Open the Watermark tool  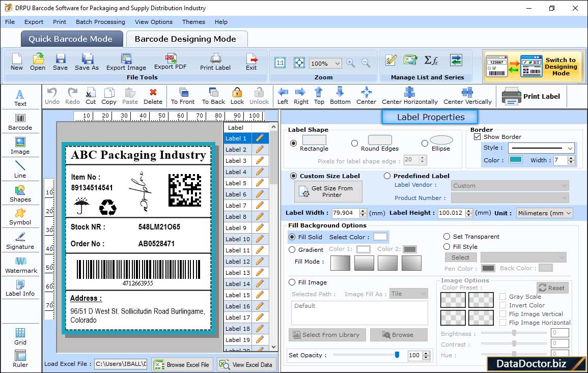pyautogui.click(x=21, y=265)
